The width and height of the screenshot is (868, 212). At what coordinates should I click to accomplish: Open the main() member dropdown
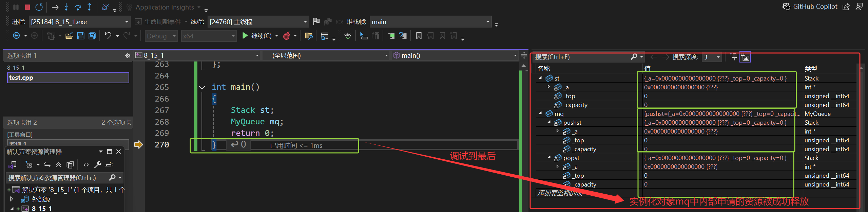coord(455,55)
